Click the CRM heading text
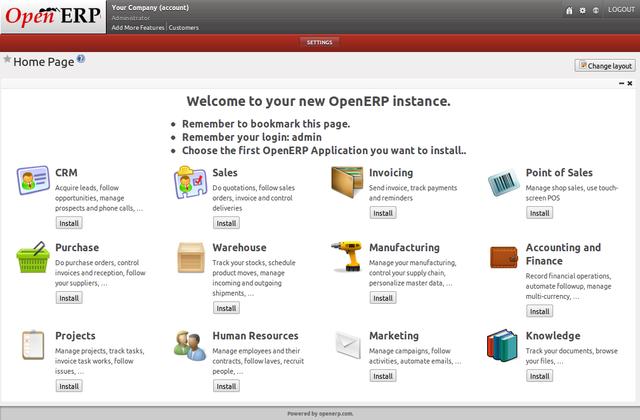This screenshot has height=420, width=640. (66, 172)
